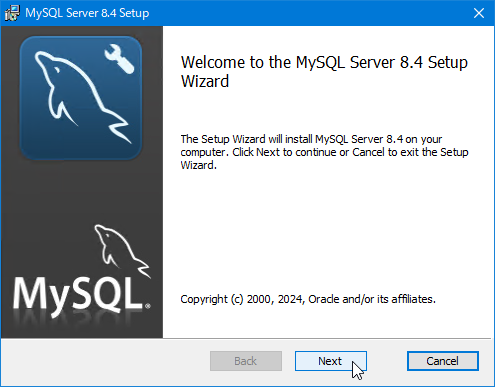
Task: Click the word 'Wizard' in the heading
Action: click(x=205, y=82)
